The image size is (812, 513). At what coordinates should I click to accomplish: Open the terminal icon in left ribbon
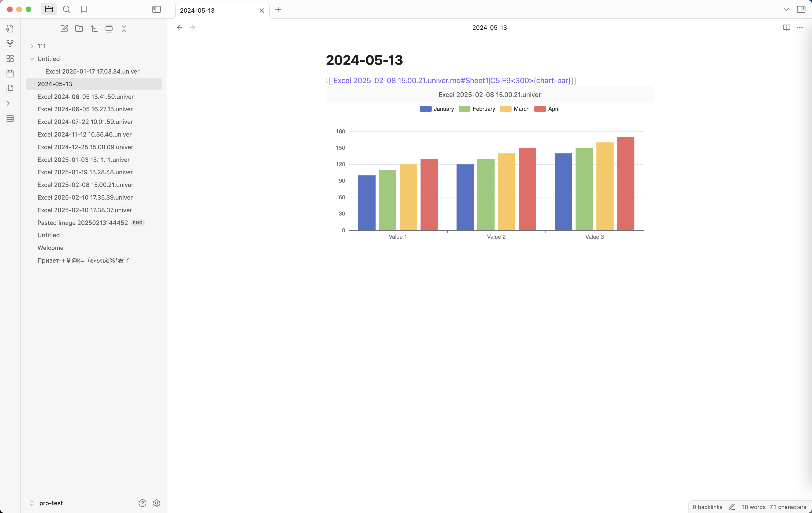10,103
